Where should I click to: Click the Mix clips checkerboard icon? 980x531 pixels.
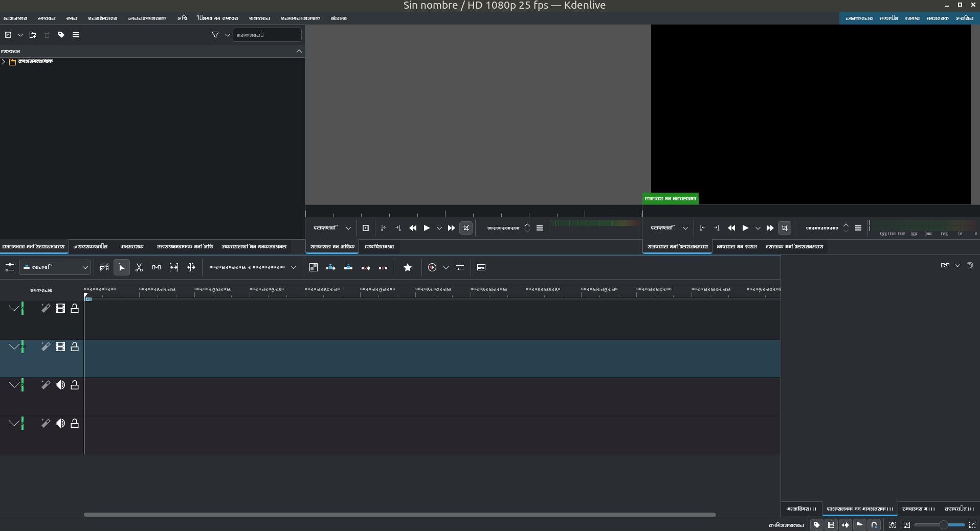[x=314, y=267]
